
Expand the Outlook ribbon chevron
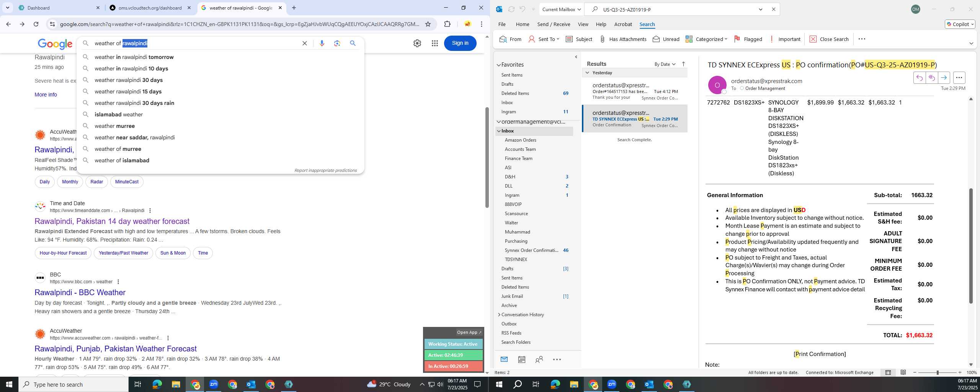(971, 43)
